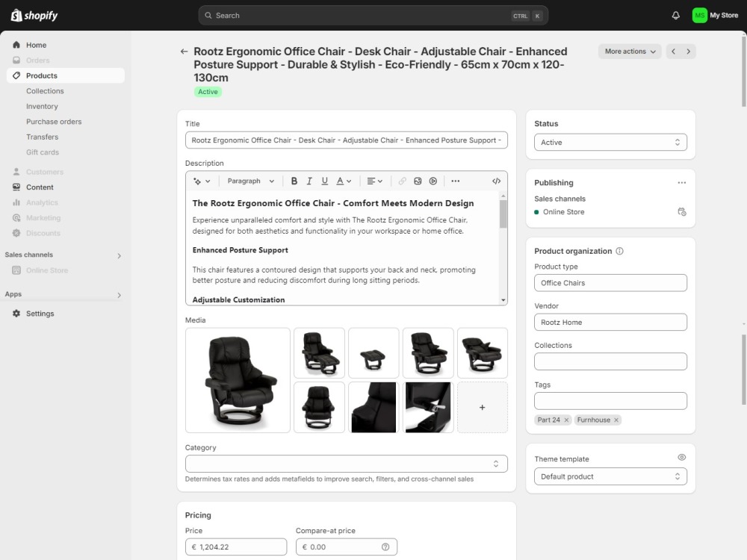Image resolution: width=747 pixels, height=560 pixels.
Task: Remove the Furnhouse tag
Action: tap(616, 420)
